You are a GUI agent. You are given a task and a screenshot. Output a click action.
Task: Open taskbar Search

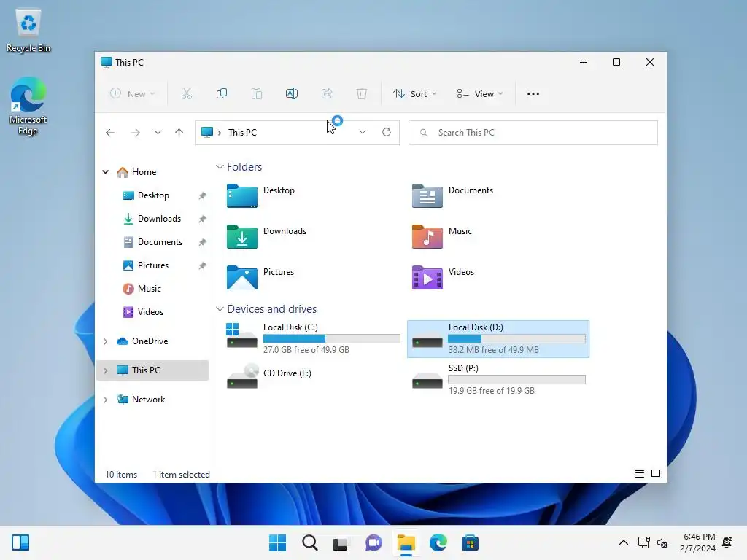point(309,542)
